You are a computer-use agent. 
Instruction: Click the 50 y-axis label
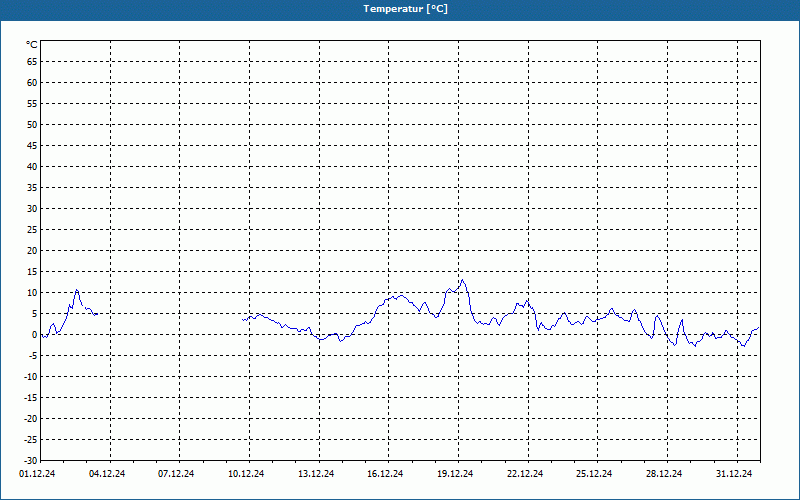click(x=32, y=124)
